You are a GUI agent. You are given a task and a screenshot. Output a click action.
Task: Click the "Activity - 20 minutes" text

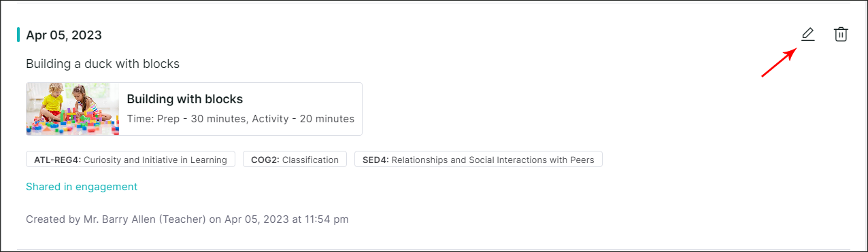[303, 119]
